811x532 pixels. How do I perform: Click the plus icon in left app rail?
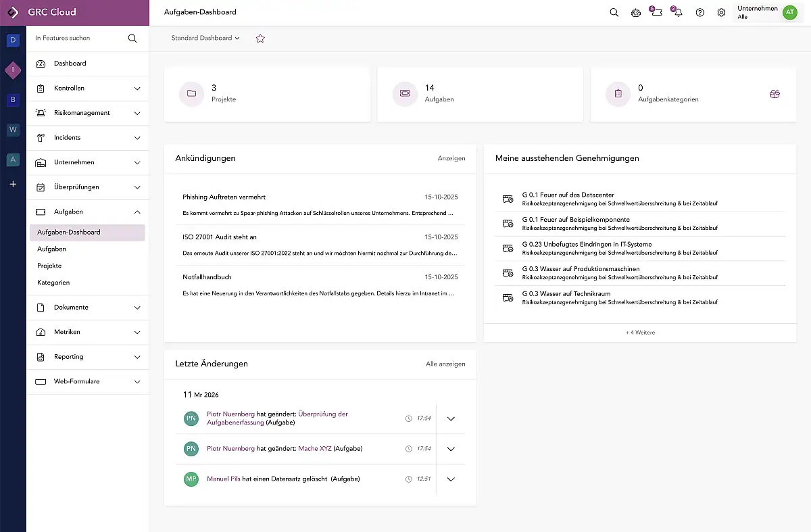pyautogui.click(x=13, y=184)
